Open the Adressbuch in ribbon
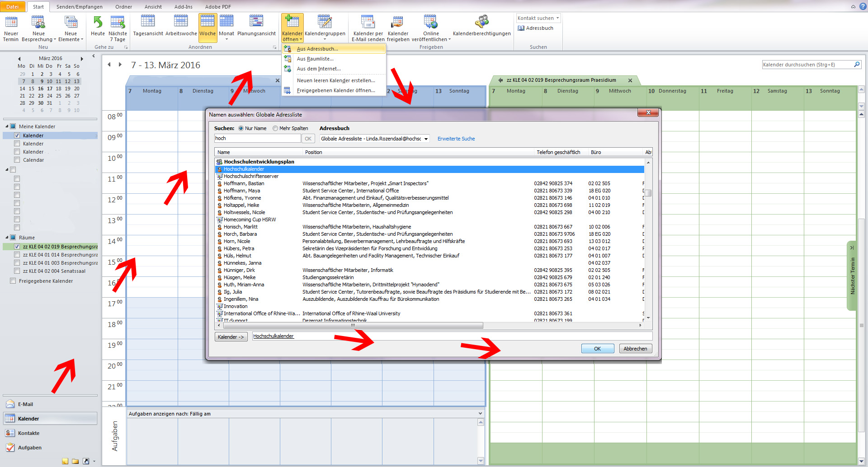 (536, 28)
